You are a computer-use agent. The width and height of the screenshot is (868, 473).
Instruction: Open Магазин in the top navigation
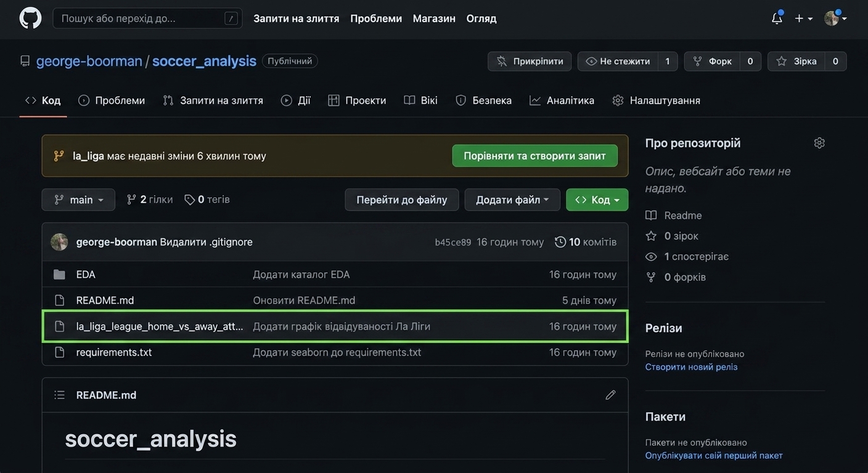434,18
